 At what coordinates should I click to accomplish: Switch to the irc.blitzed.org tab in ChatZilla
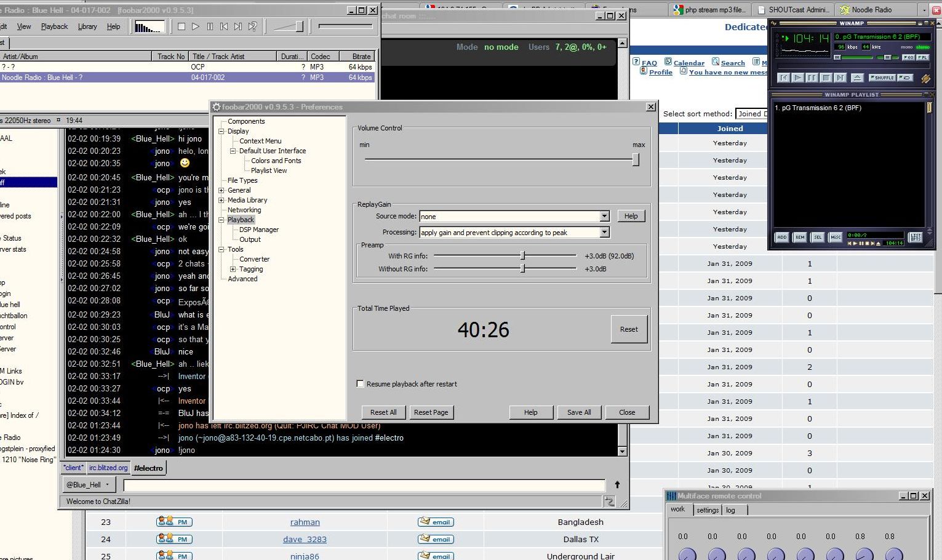coord(108,468)
